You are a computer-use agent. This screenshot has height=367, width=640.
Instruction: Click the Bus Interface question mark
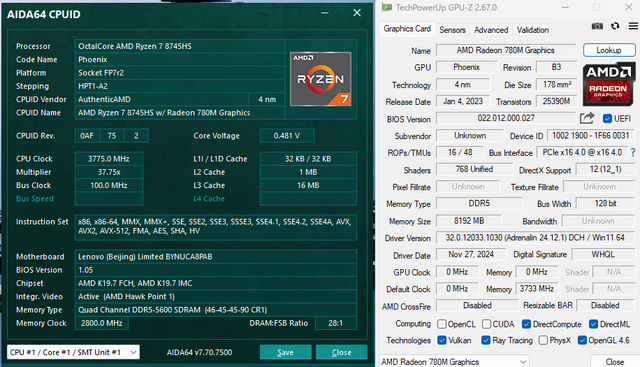coord(633,152)
